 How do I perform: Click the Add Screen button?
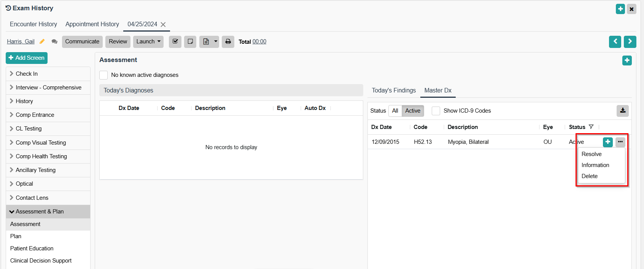pyautogui.click(x=27, y=58)
